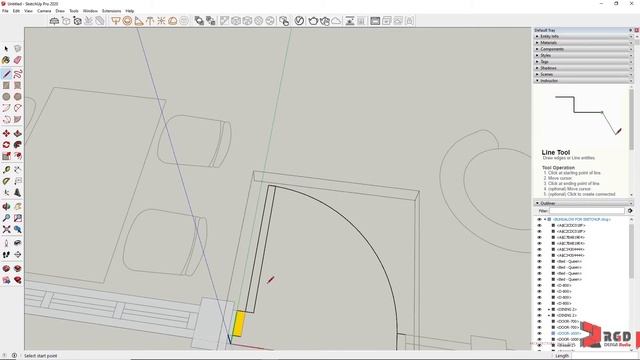Choose the Protractor tool
This screenshot has height=360, width=640.
(6, 181)
